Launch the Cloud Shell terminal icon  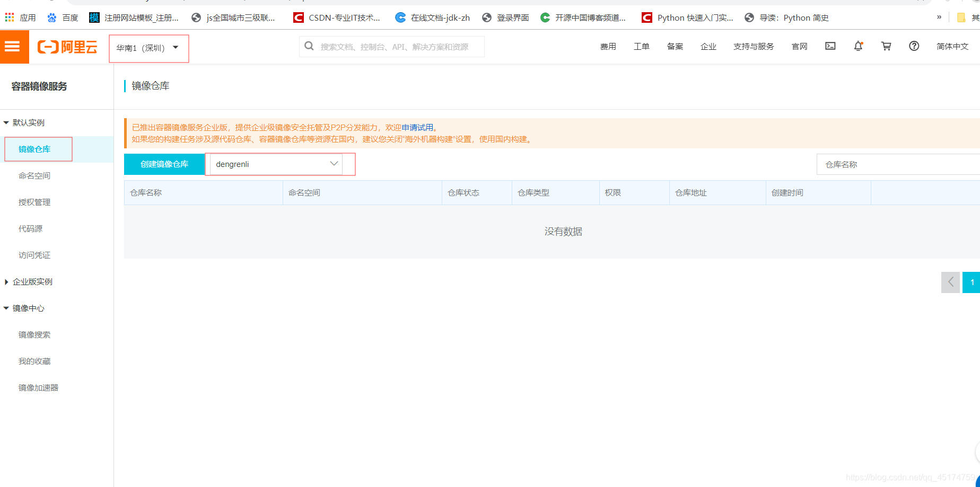(830, 46)
